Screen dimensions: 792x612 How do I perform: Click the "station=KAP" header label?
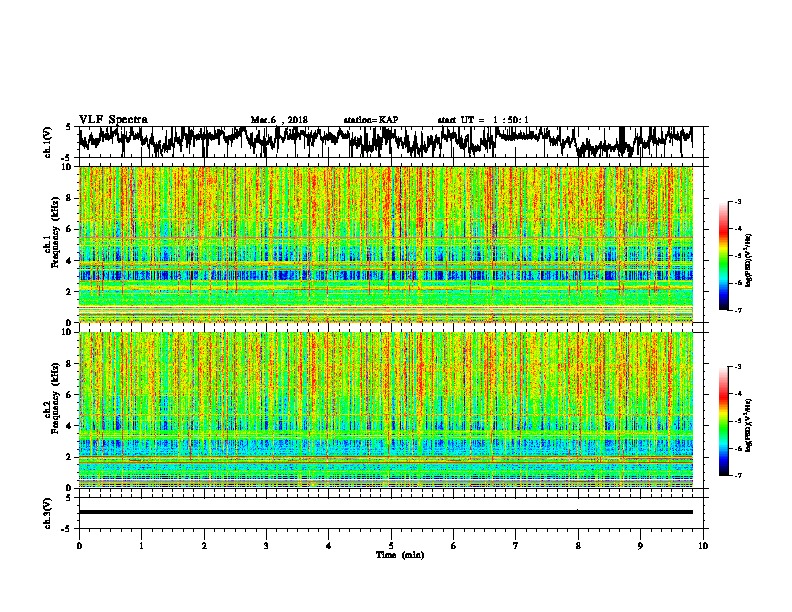pos(371,120)
